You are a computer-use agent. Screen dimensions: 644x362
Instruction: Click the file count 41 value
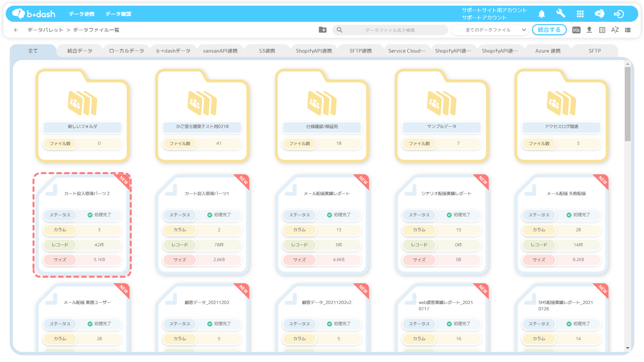pyautogui.click(x=219, y=144)
